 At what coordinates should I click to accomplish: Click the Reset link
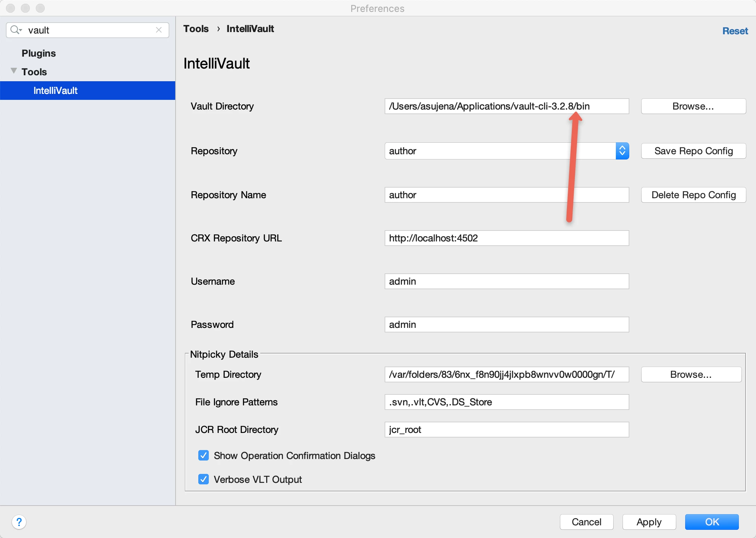pos(735,31)
